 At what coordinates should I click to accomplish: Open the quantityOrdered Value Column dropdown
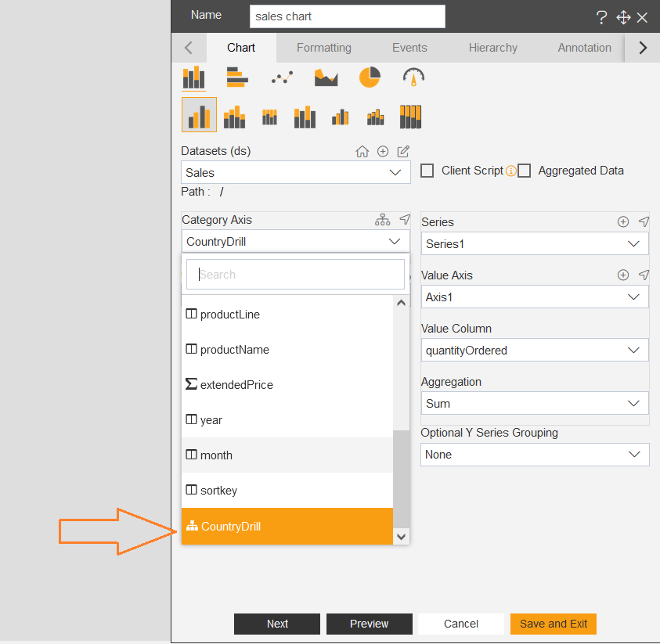click(535, 350)
